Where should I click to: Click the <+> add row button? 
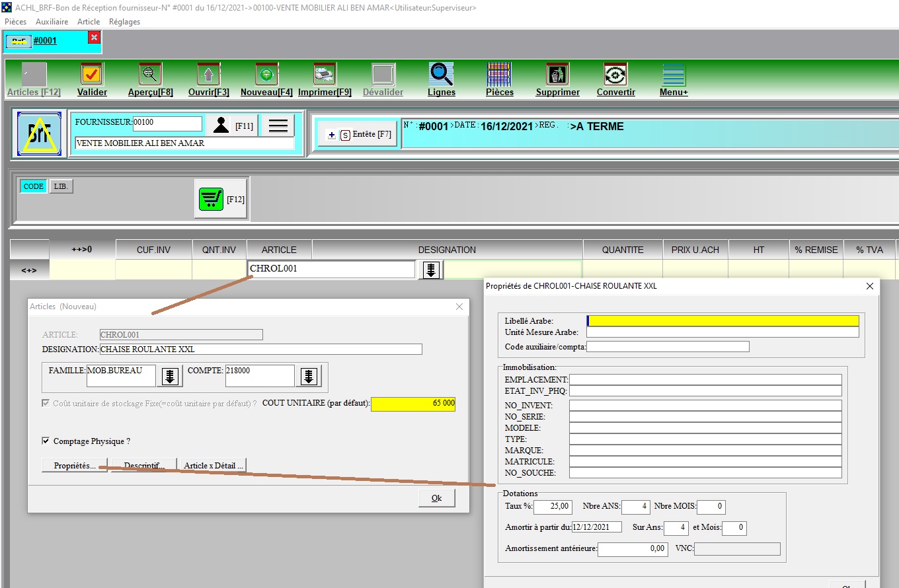point(29,270)
